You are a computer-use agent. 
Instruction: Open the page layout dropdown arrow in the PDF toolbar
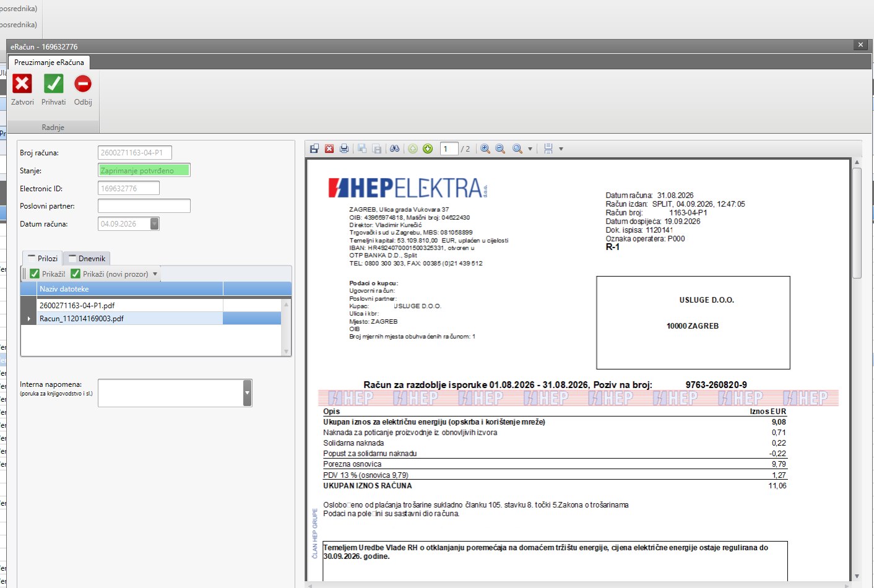coord(561,149)
